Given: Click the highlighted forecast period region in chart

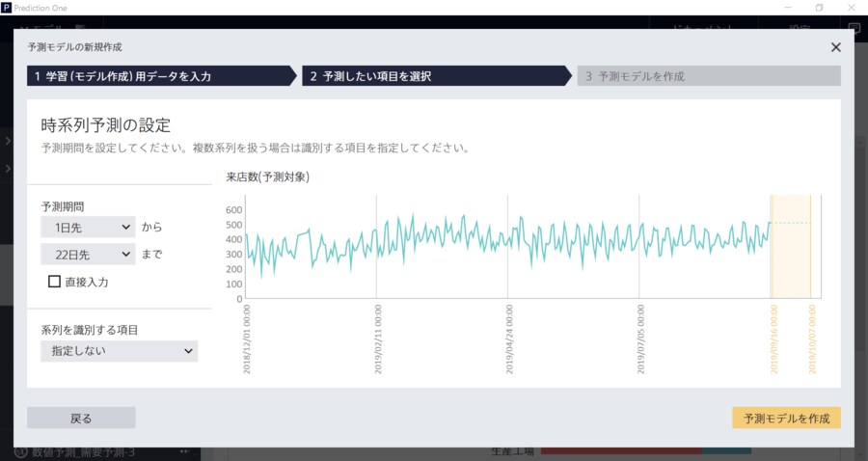Looking at the screenshot, I should click(x=791, y=246).
